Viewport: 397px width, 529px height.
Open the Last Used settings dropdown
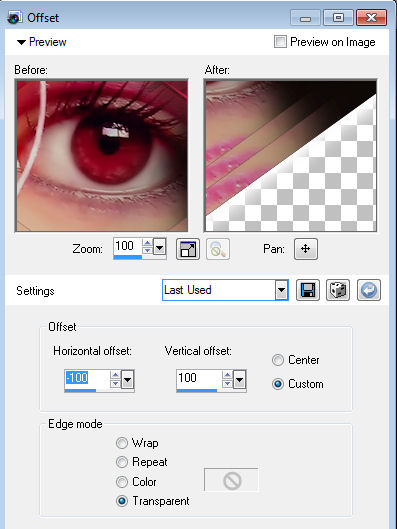pos(281,290)
